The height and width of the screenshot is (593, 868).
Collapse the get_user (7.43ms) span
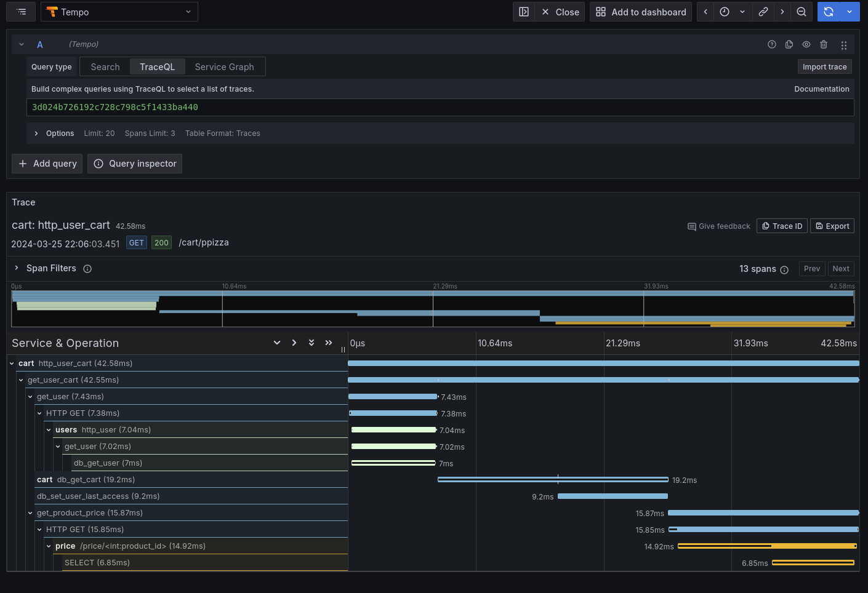click(30, 397)
